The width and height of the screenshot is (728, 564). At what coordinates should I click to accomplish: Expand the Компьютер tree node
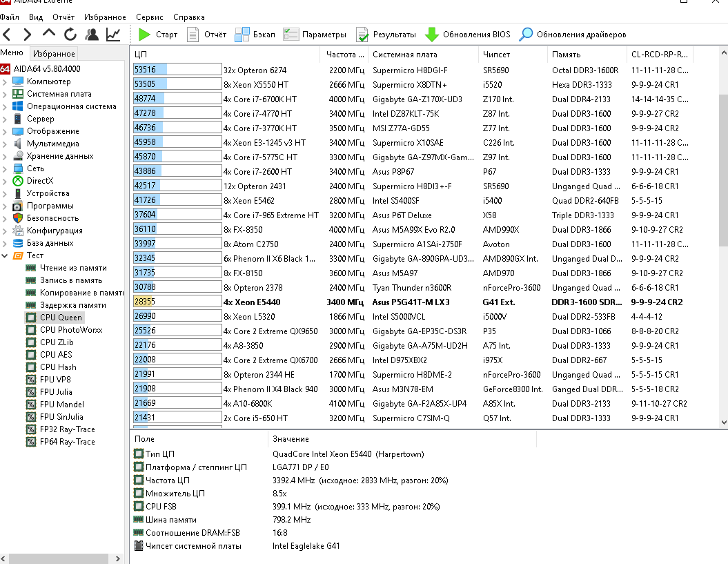tap(5, 81)
